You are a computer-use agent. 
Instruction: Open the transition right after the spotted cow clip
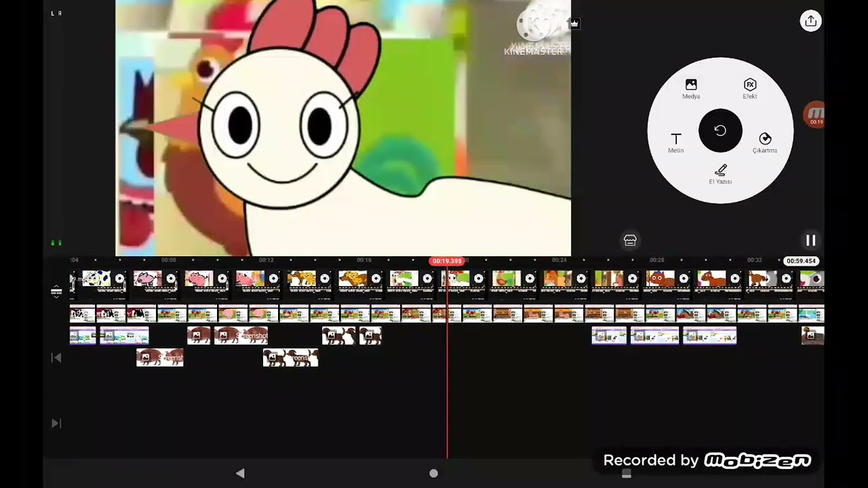(x=119, y=279)
